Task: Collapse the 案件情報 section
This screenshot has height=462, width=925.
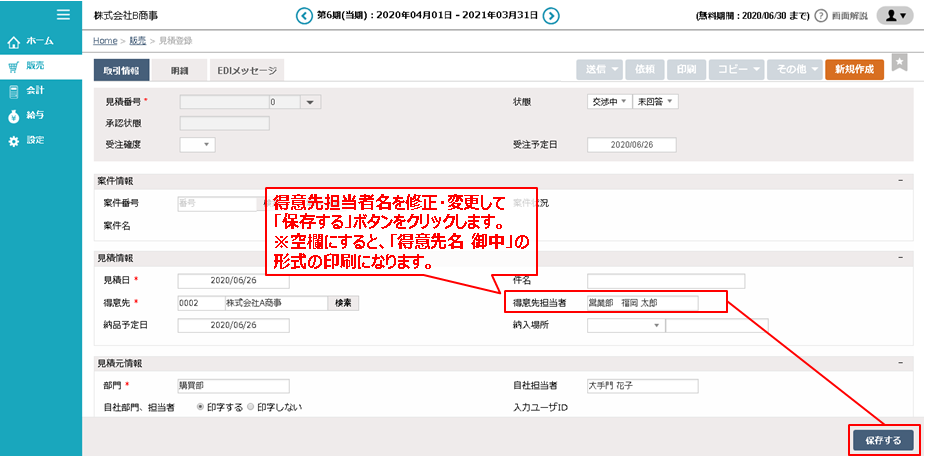Action: coord(901,181)
